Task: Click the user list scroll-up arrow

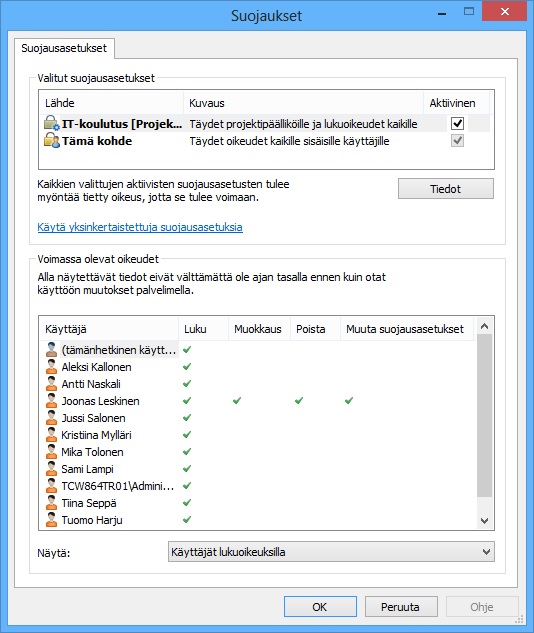Action: [485, 326]
